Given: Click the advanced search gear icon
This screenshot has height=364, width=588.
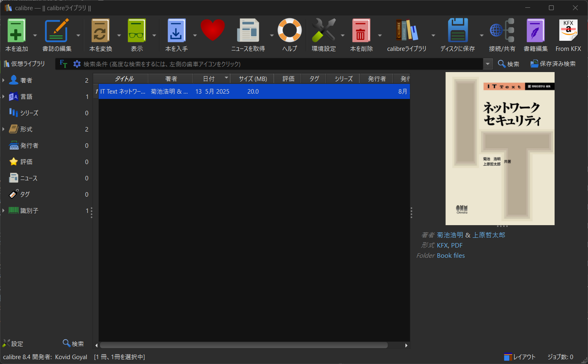Looking at the screenshot, I should click(77, 64).
